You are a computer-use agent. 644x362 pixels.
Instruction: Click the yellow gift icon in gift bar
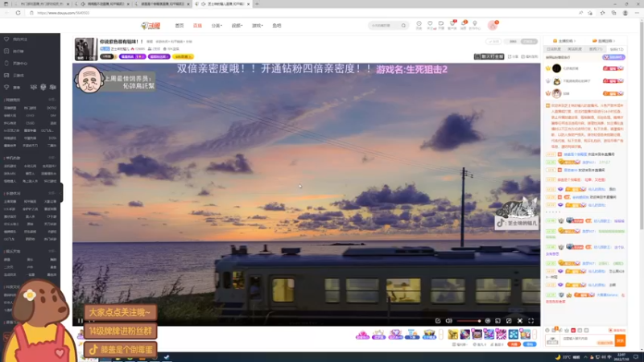tap(452, 335)
